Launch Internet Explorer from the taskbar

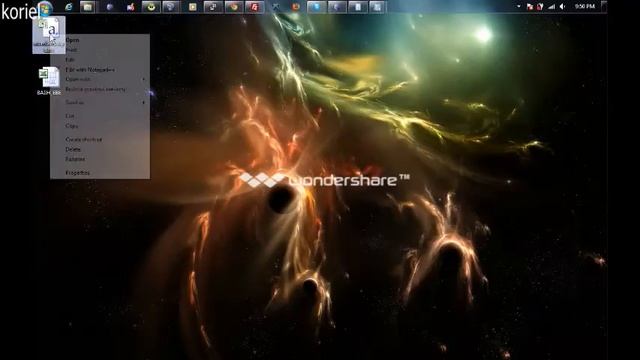69,7
